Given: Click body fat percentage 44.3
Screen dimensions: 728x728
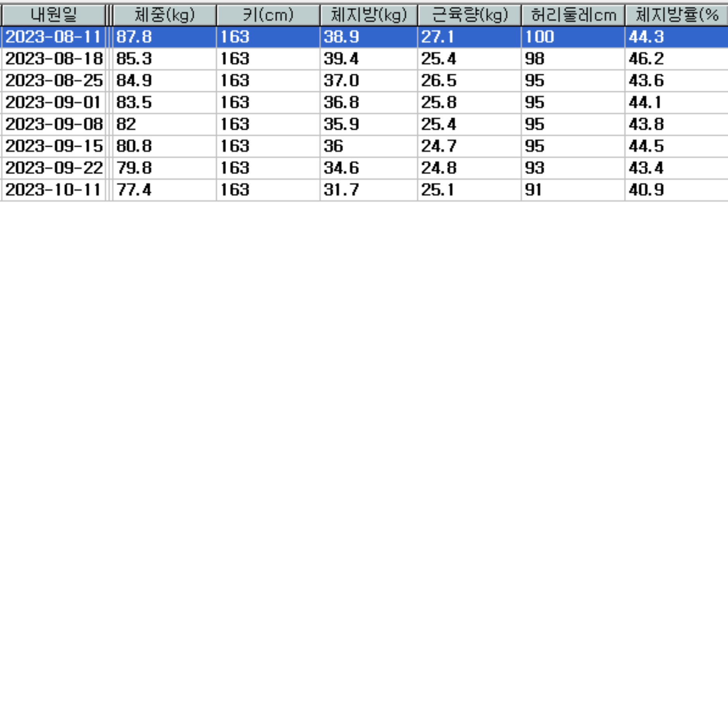Looking at the screenshot, I should pos(646,37).
